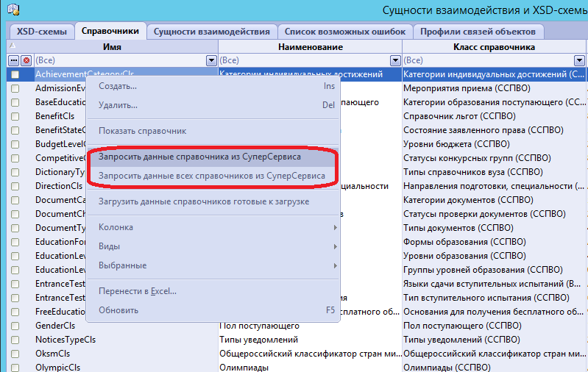Open the filter options ellipsis button
The image size is (588, 372).
click(x=14, y=60)
